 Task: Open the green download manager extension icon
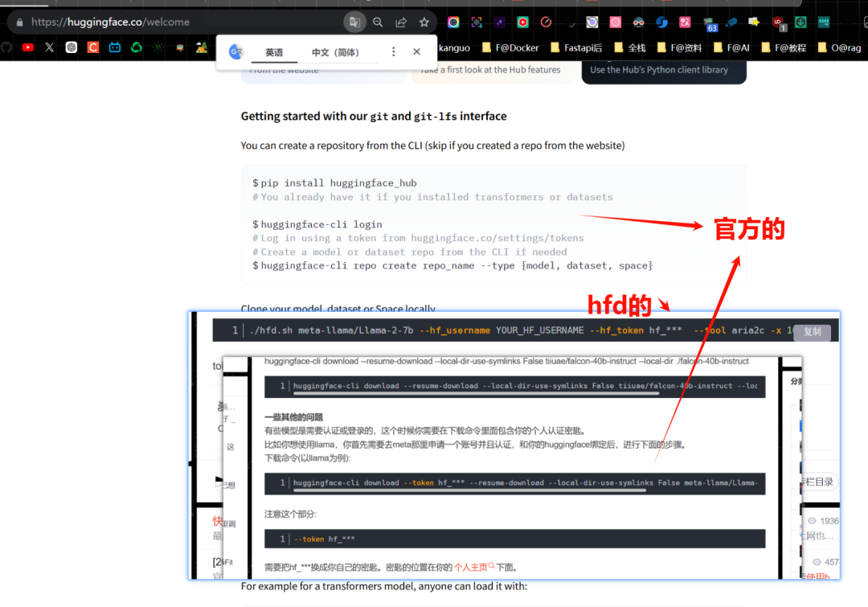click(799, 21)
